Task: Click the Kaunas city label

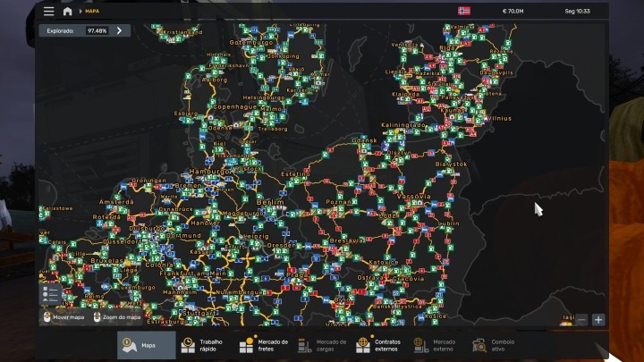Action: pyautogui.click(x=453, y=111)
